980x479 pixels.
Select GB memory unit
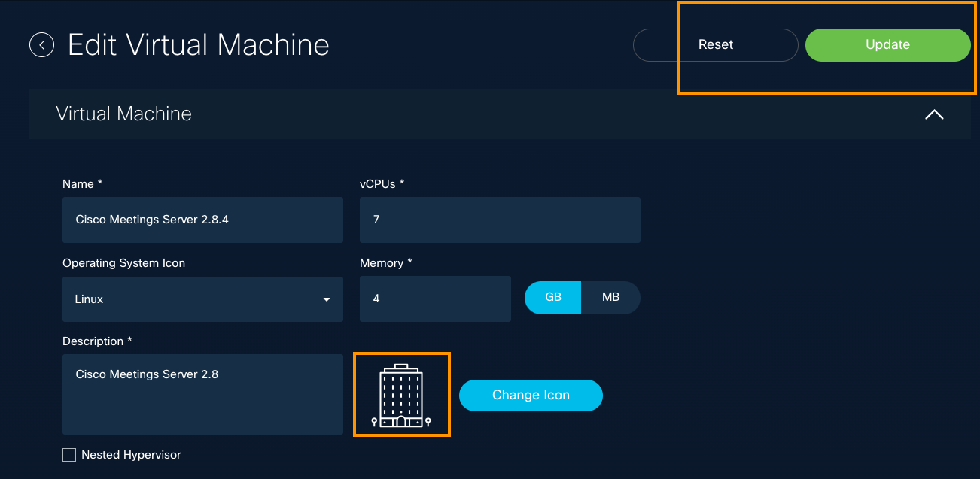pyautogui.click(x=553, y=298)
